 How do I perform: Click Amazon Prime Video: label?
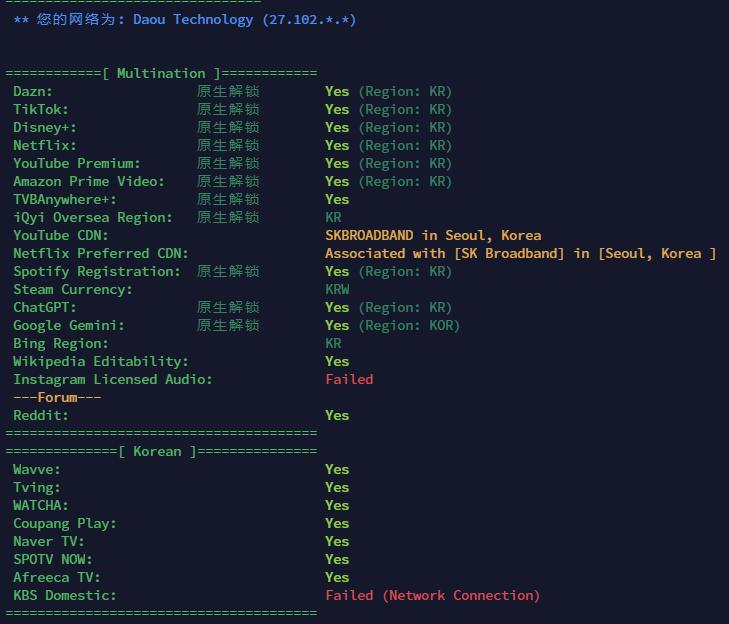pos(89,181)
